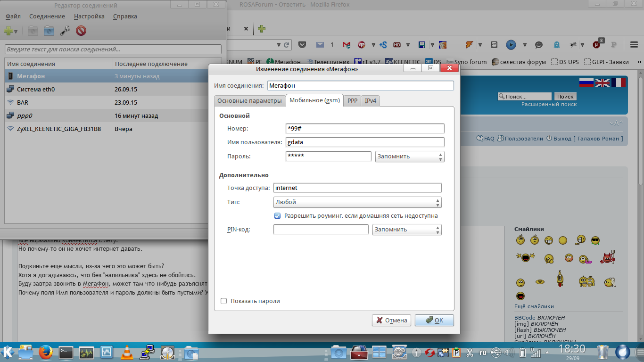The width and height of the screenshot is (644, 362).
Task: Open the 'Ещё смайлики...' link
Action: tap(536, 306)
